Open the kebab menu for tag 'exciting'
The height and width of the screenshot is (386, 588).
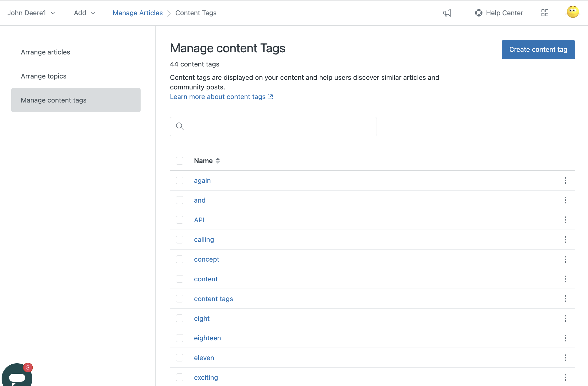tap(566, 377)
